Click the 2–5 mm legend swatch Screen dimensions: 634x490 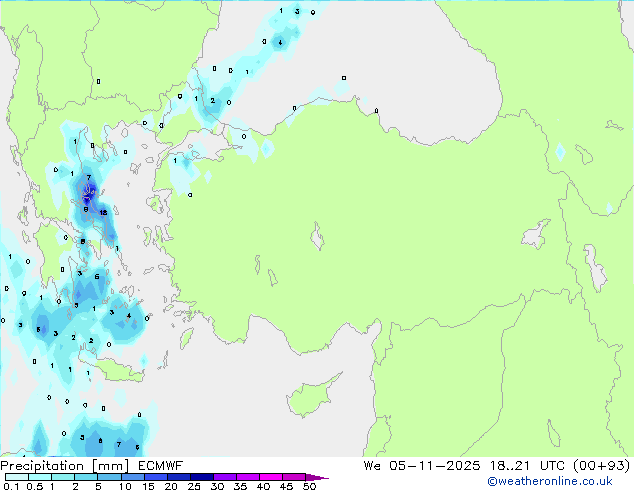point(86,477)
